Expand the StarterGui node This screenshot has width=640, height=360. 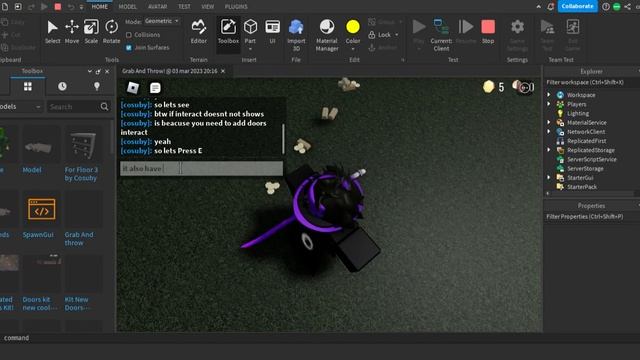(x=549, y=178)
